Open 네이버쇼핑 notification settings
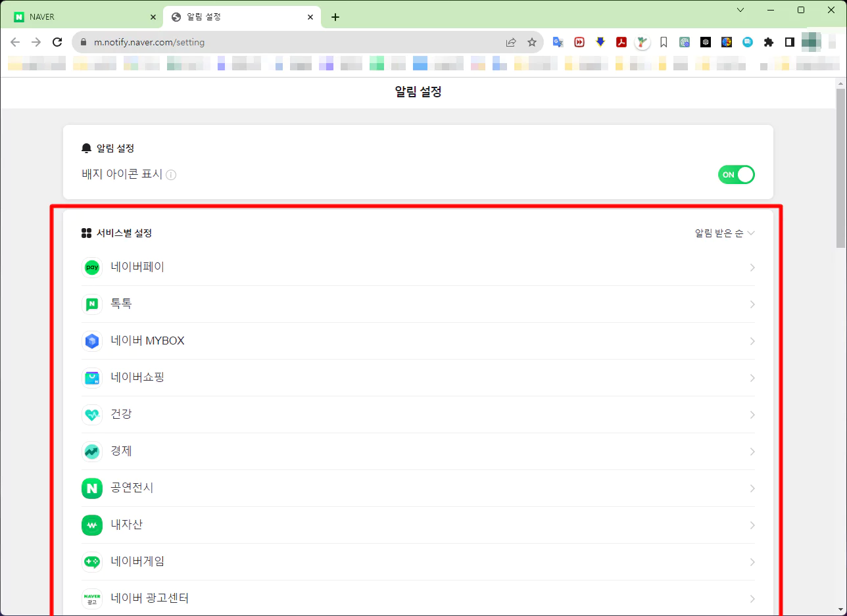The width and height of the screenshot is (847, 616). 418,378
